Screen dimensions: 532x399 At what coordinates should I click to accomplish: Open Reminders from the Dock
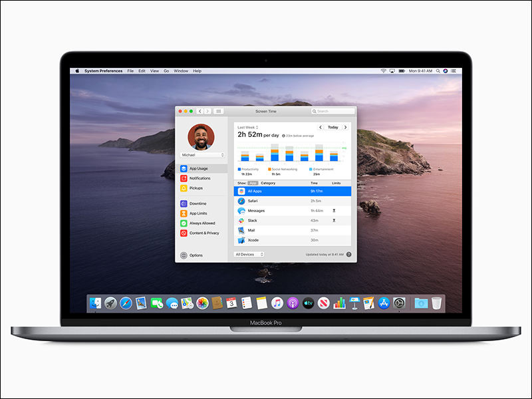click(x=247, y=303)
